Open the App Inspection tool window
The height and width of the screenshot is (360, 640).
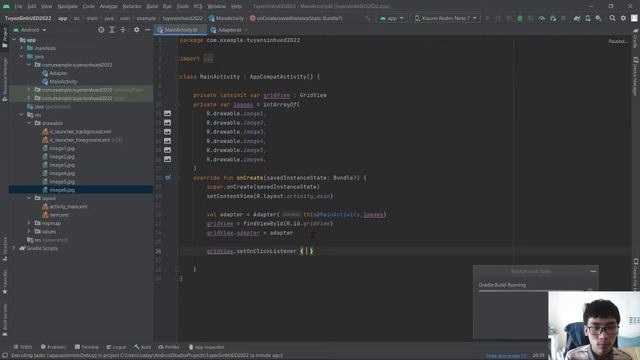[206, 347]
